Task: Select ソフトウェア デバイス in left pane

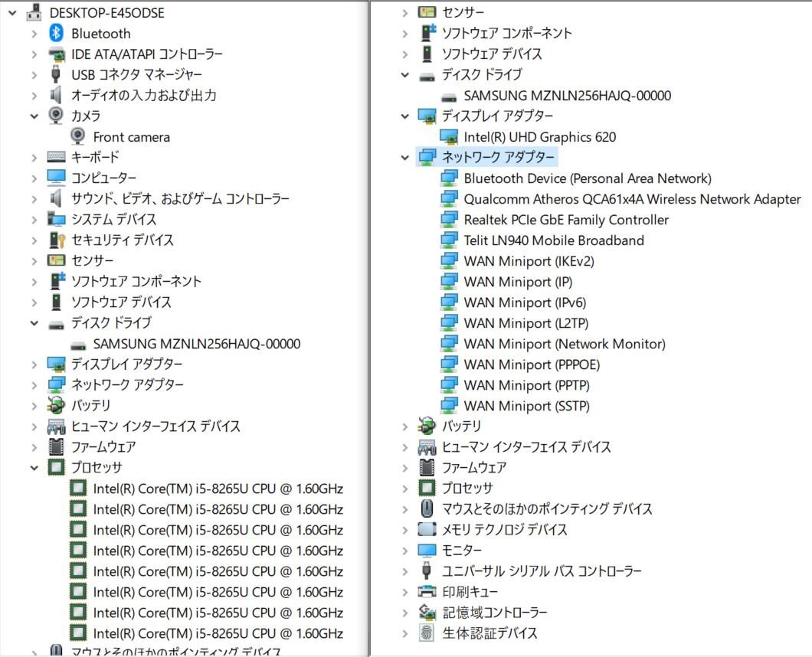Action: click(x=121, y=302)
